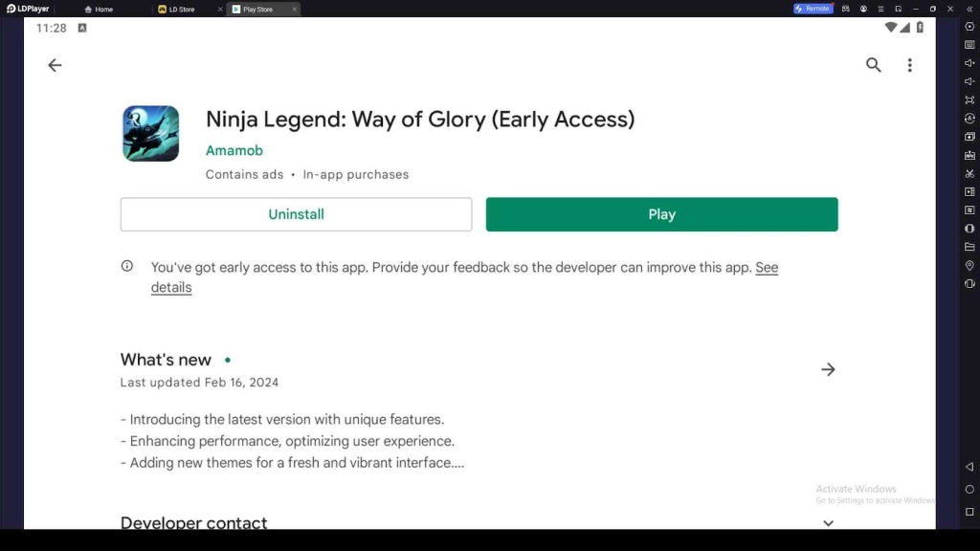Take a screenshot with scissors icon
This screenshot has width=980, height=551.
(969, 174)
